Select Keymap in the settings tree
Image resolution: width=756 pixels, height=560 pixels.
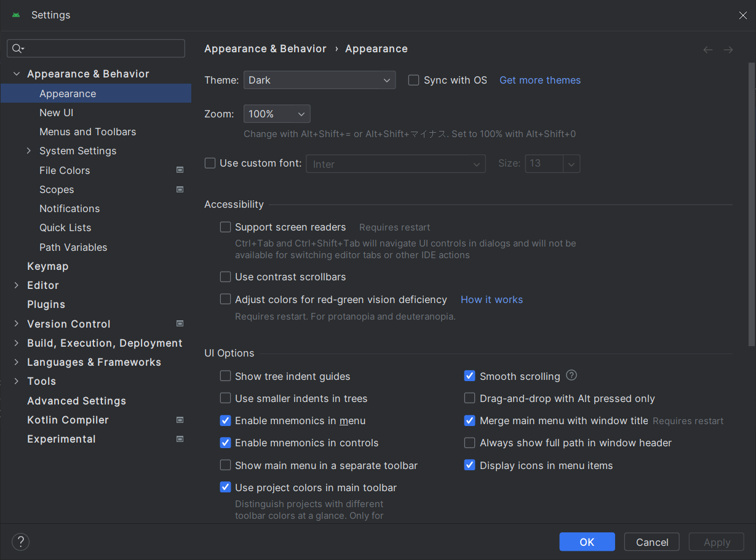48,266
